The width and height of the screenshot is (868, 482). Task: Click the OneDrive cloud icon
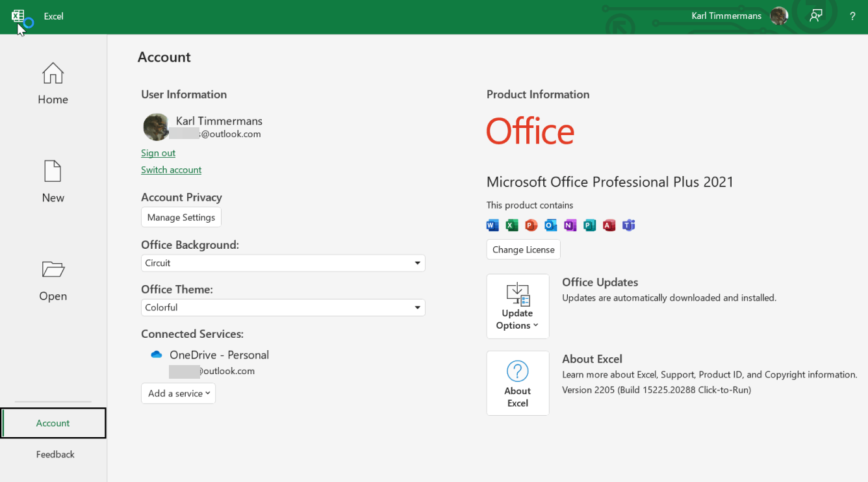click(x=157, y=355)
